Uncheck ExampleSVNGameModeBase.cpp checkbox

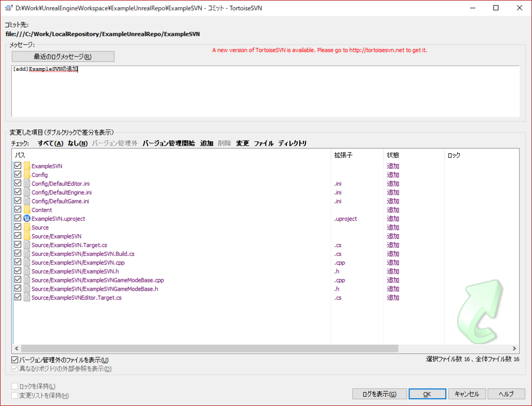click(x=18, y=280)
